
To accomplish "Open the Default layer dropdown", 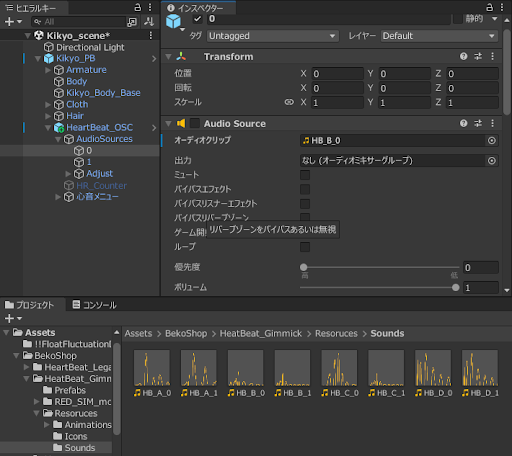I will tap(439, 36).
